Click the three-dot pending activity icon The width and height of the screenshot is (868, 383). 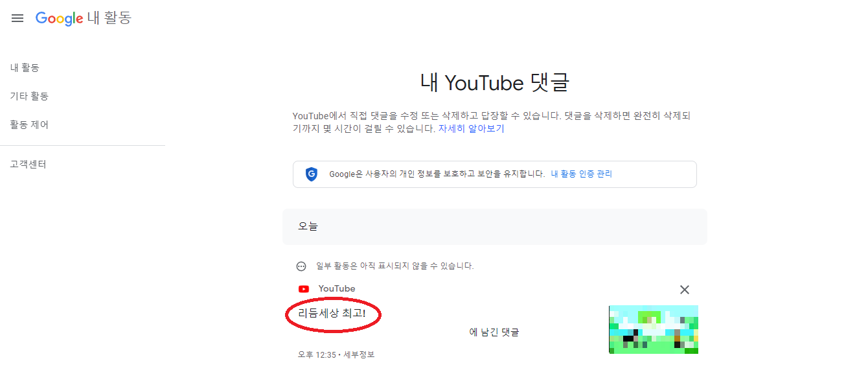[301, 266]
